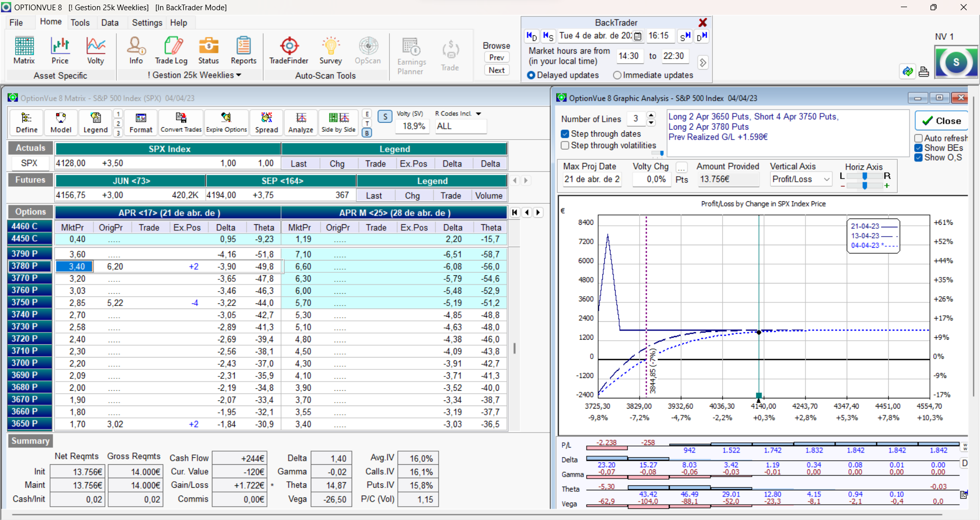Image resolution: width=980 pixels, height=520 pixels.
Task: Open the Spread tool in Matrix toolbar
Action: pyautogui.click(x=266, y=123)
